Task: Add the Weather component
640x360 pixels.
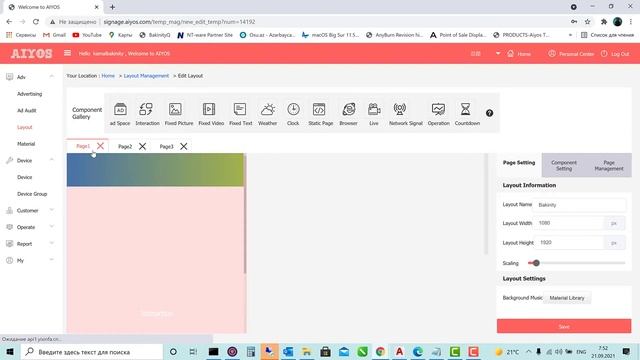Action: [x=267, y=114]
